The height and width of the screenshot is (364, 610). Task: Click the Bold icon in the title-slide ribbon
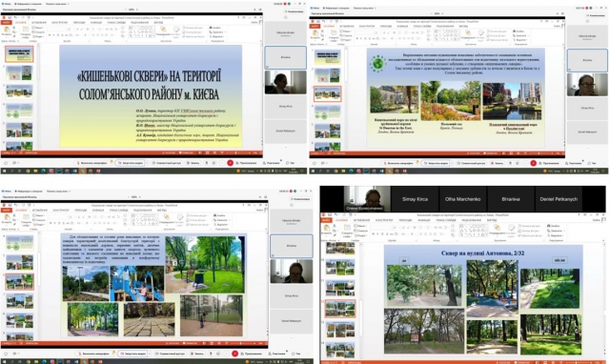click(x=50, y=35)
